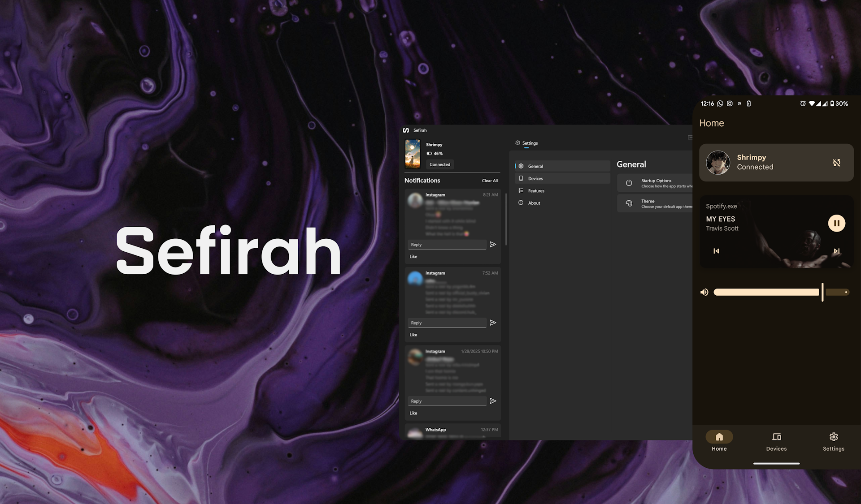Click the Reply field in the 8:21 AM Instagram notification
This screenshot has height=504, width=861.
pos(447,245)
